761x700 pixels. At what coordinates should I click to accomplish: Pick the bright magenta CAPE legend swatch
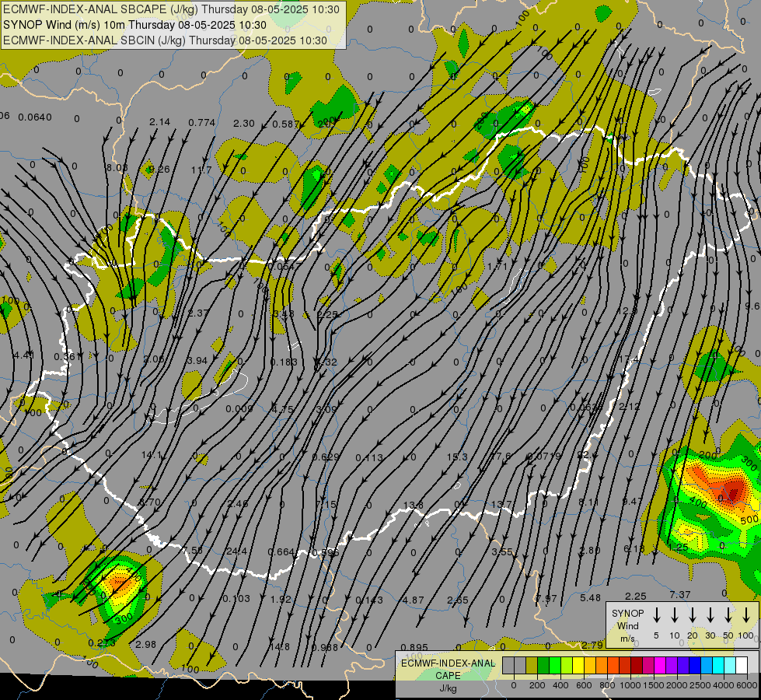[660, 666]
